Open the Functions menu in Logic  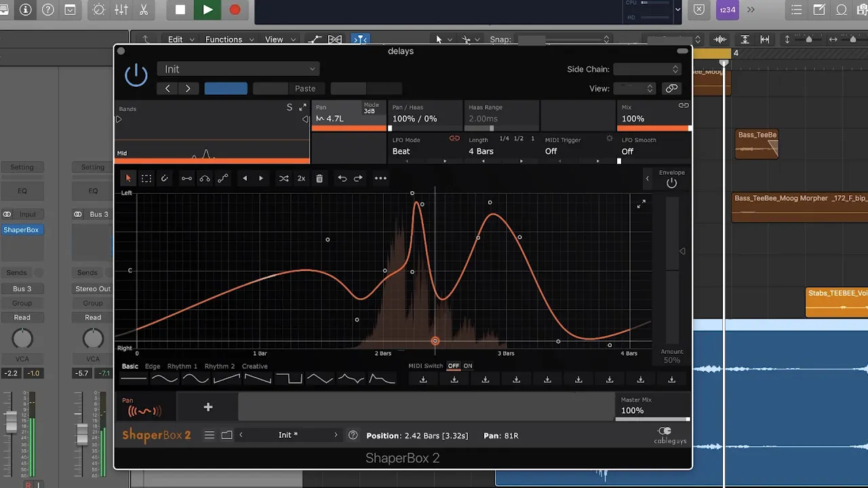coord(230,39)
